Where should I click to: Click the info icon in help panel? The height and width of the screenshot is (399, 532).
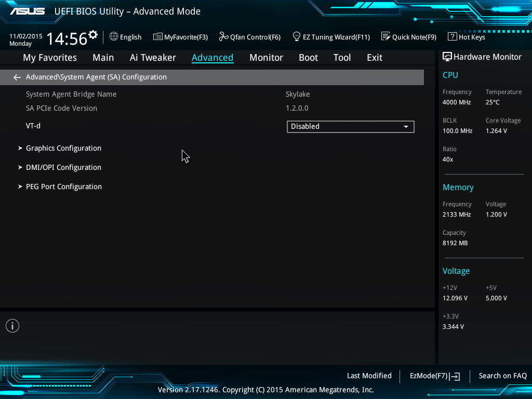(x=12, y=326)
